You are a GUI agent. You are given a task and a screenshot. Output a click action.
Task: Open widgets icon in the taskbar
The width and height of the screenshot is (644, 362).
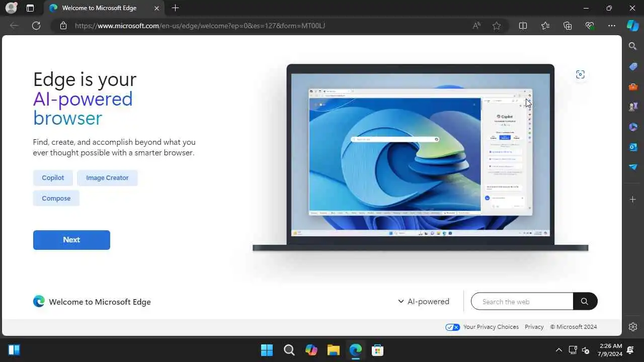[14, 350]
